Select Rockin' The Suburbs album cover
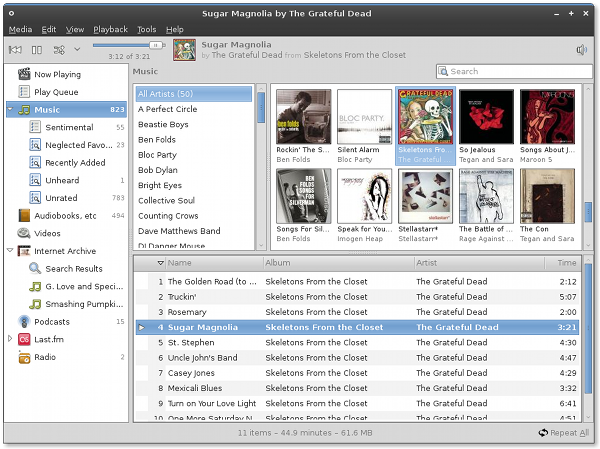The height and width of the screenshot is (449, 600). click(x=304, y=117)
